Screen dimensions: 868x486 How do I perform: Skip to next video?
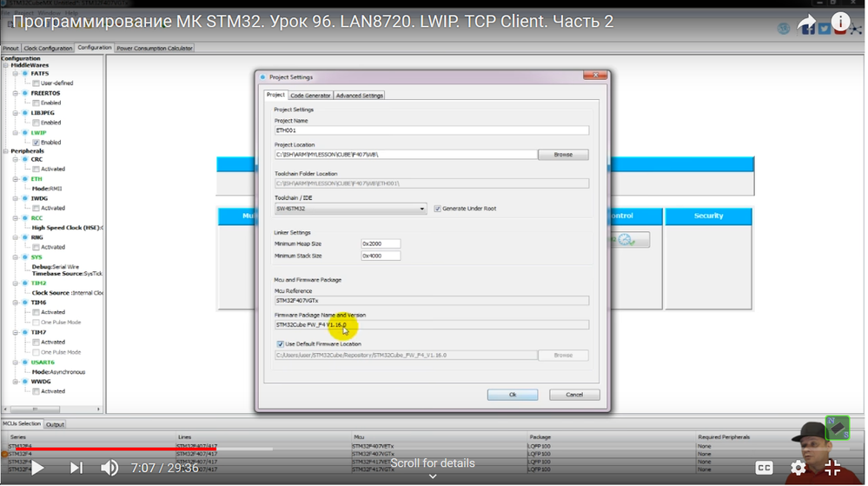tap(76, 469)
